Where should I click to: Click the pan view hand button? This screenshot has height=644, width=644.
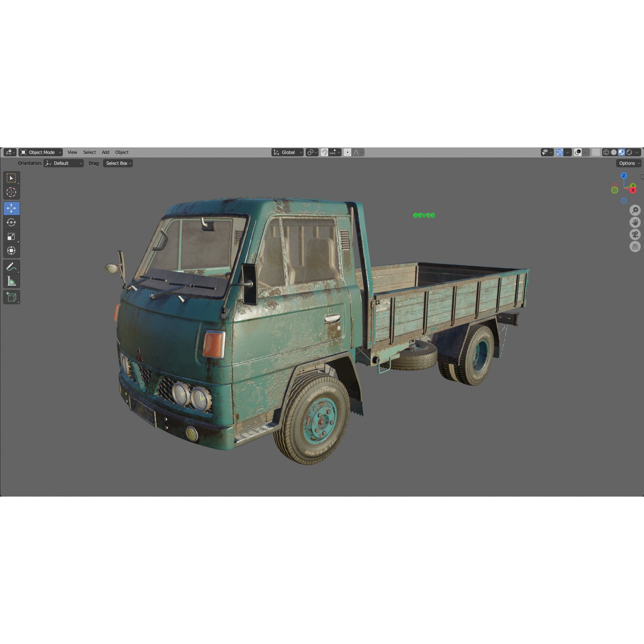coord(635,222)
